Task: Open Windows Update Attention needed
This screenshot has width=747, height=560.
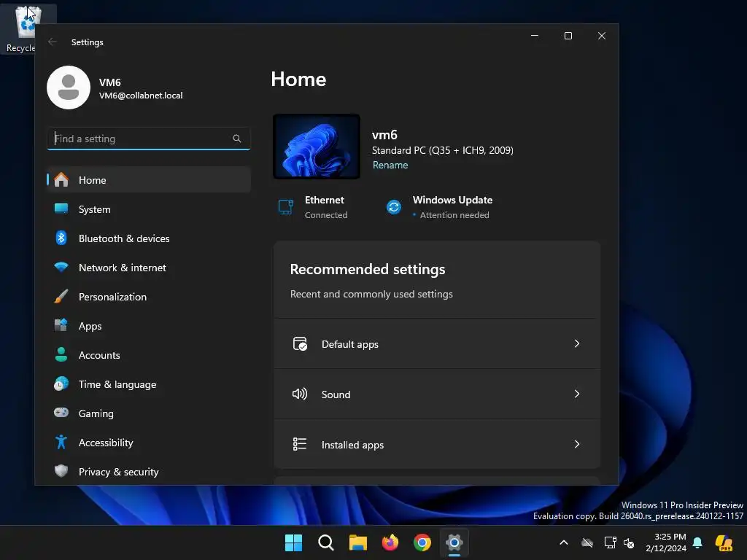Action: pyautogui.click(x=438, y=207)
